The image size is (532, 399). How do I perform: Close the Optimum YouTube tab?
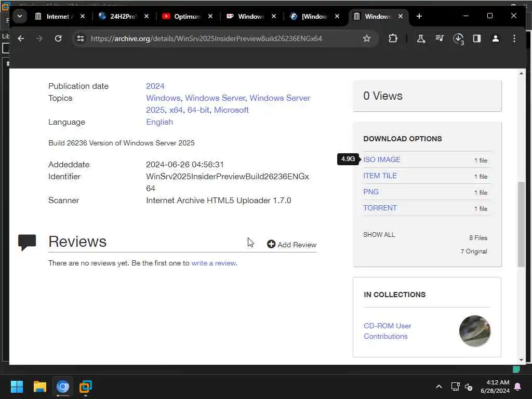(210, 16)
